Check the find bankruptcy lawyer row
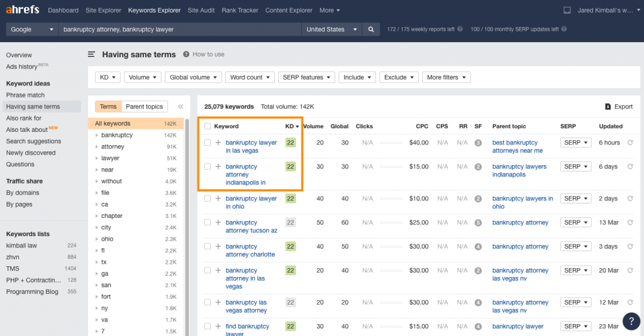This screenshot has height=336, width=644. click(208, 326)
